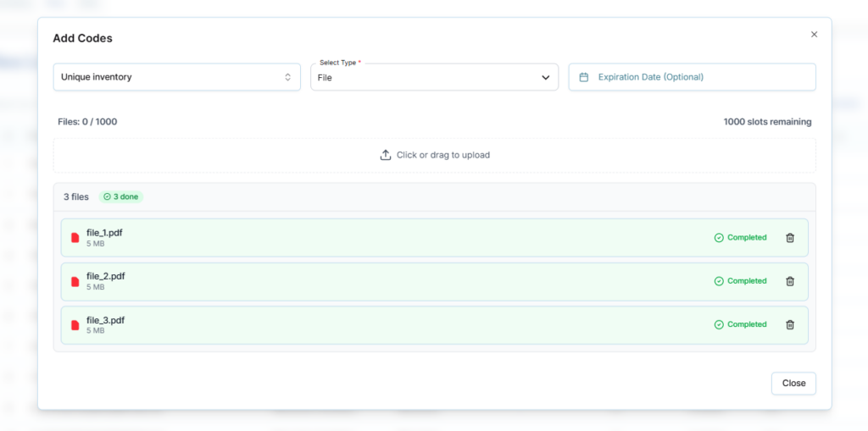The height and width of the screenshot is (431, 868).
Task: Click the trash icon for file_3.pdf
Action: click(790, 324)
